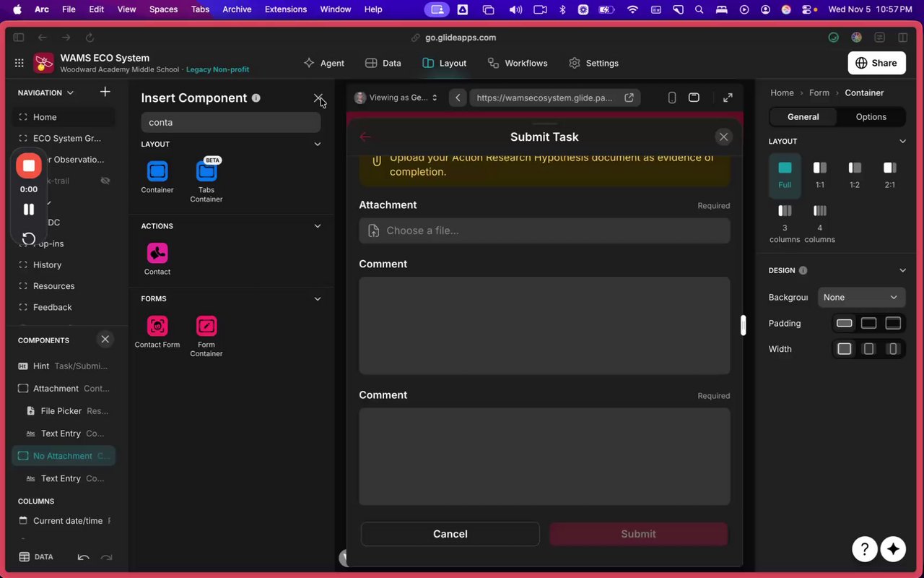The width and height of the screenshot is (924, 578).
Task: Click the red back arrow in Submit Task
Action: tap(365, 137)
